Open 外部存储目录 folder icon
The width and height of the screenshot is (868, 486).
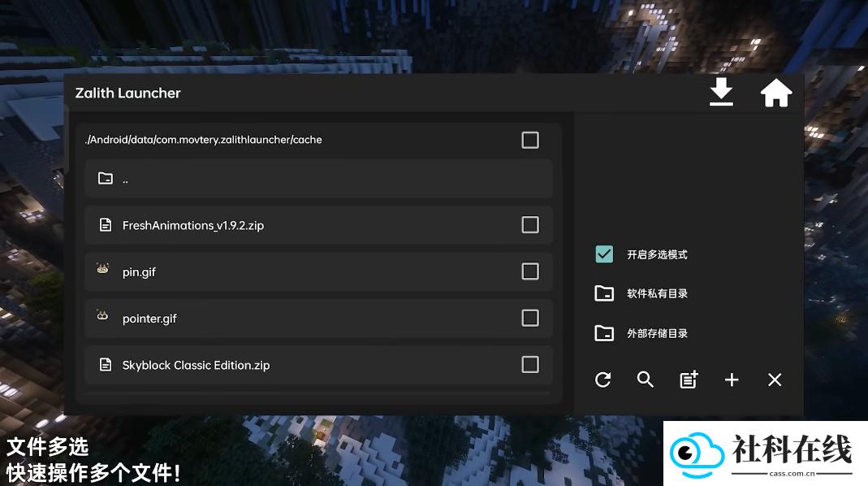click(x=604, y=333)
